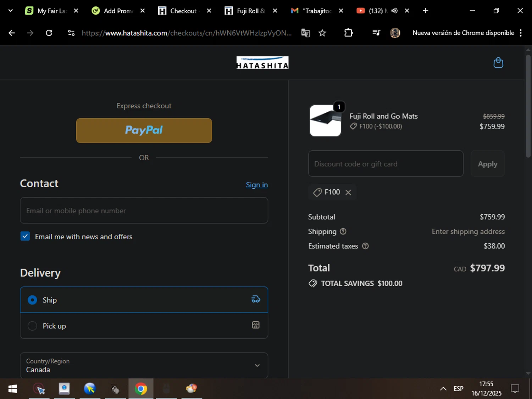Click the Fuji Roll and Go Mats title
532x399 pixels.
pos(383,116)
